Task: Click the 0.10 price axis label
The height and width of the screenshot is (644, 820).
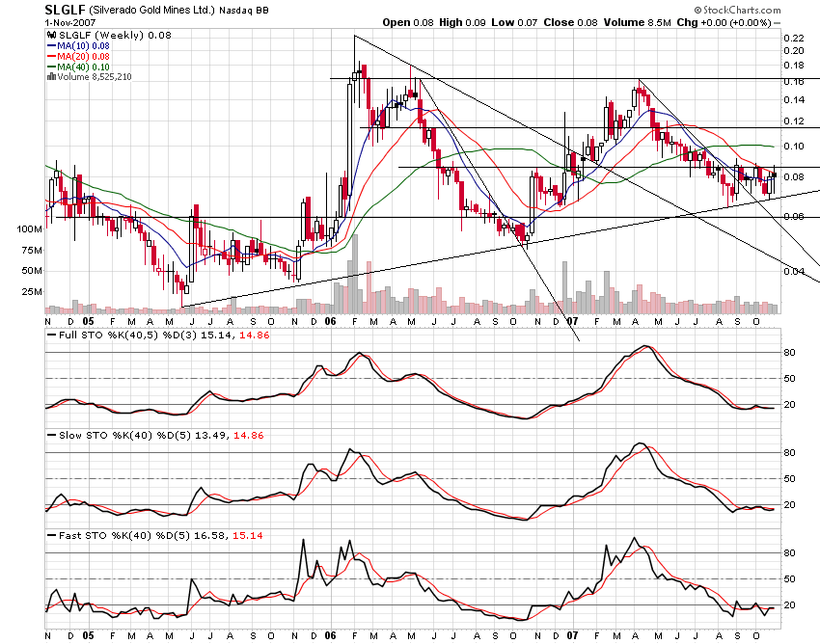Action: point(794,147)
